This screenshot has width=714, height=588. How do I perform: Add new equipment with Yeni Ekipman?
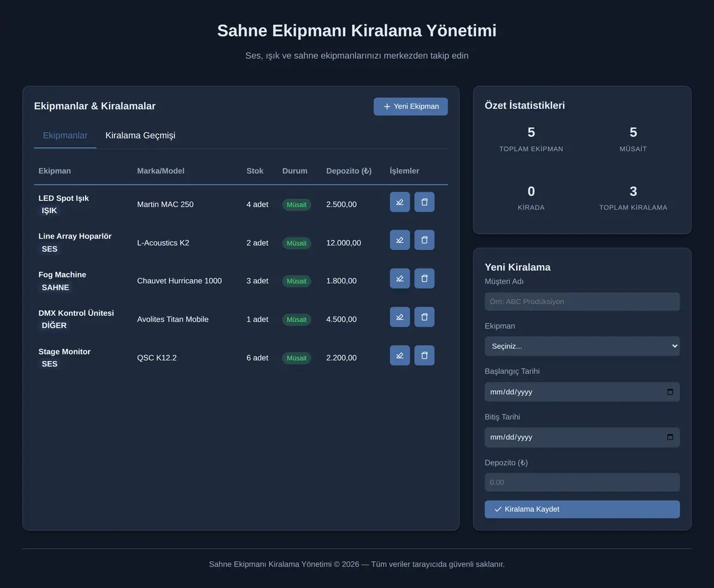(411, 107)
